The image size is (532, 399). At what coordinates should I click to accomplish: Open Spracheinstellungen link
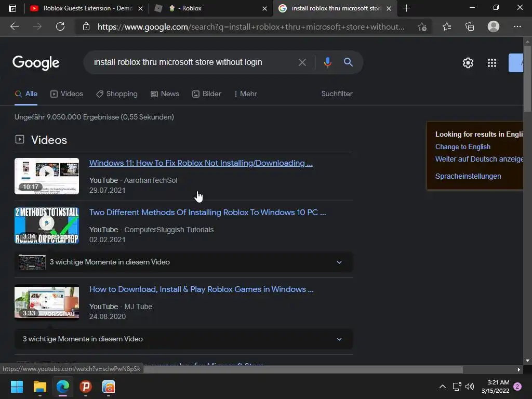coord(468,177)
